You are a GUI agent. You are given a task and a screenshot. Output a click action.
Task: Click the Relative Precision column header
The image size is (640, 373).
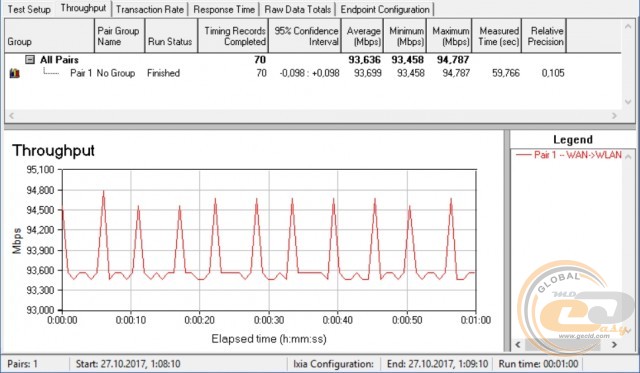pos(544,36)
